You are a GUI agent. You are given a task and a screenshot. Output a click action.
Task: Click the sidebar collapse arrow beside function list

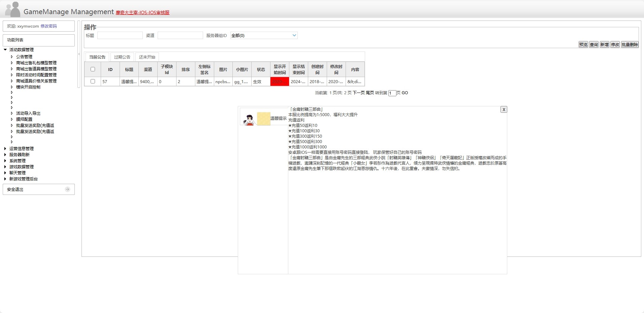point(79,54)
